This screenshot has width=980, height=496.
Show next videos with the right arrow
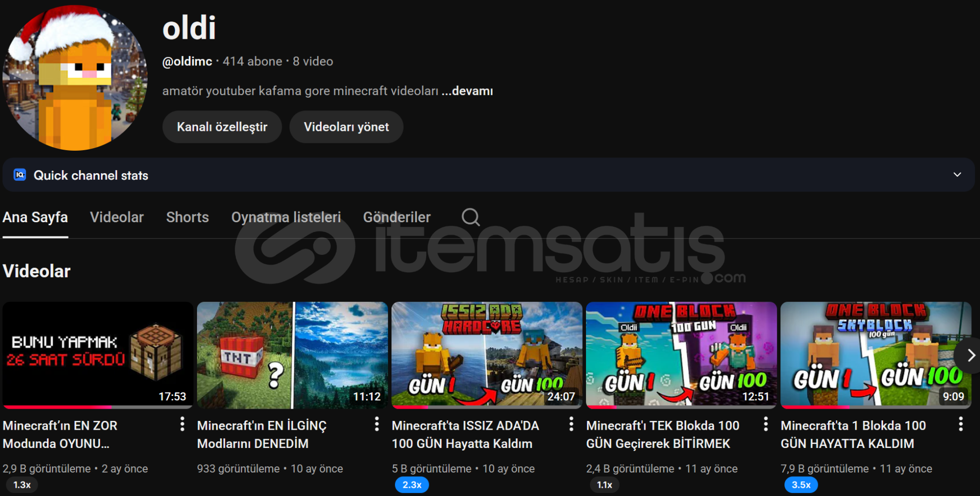[x=970, y=355]
